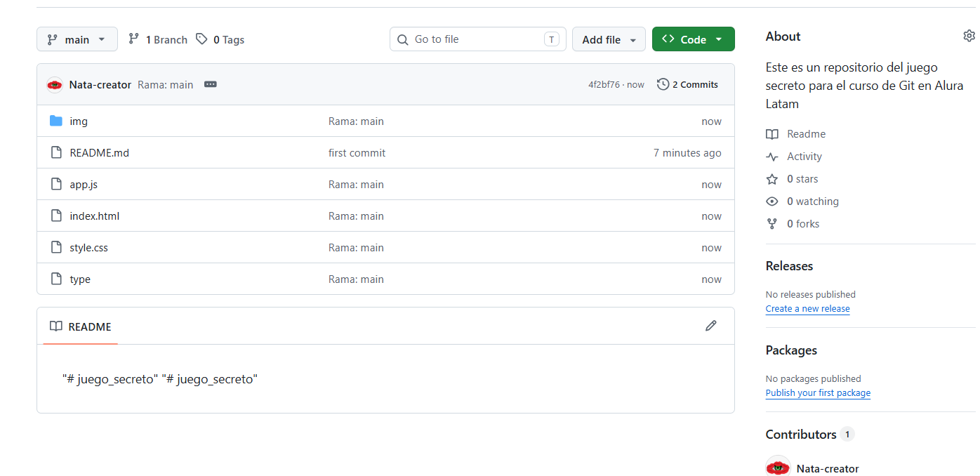This screenshot has width=980, height=476.
Task: Click the tag icon beside 0 Tags
Action: pyautogui.click(x=201, y=39)
